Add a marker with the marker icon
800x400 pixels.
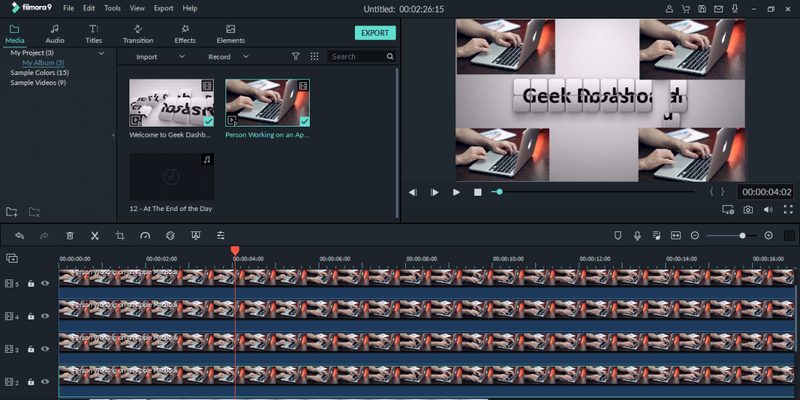tap(618, 236)
